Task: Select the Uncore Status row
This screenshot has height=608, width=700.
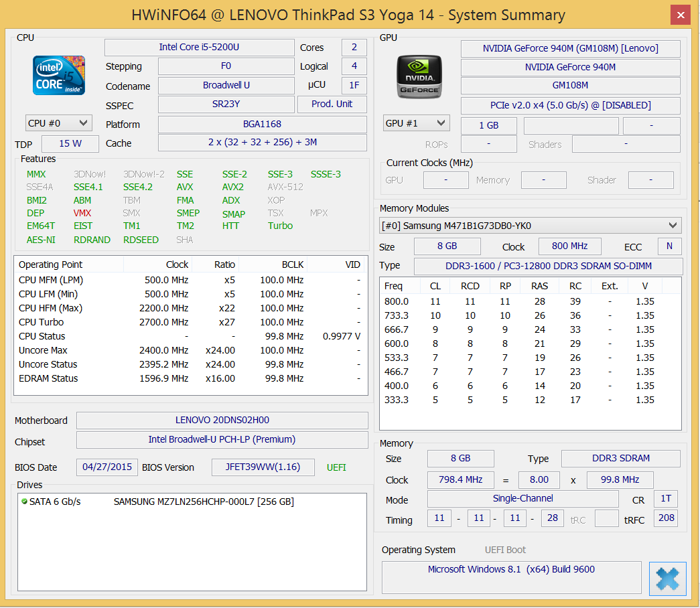Action: [x=190, y=364]
